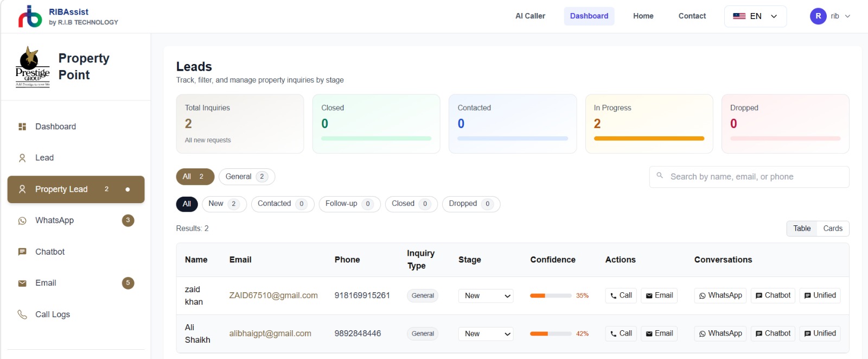Click the Closed summary card
Image resolution: width=868 pixels, height=359 pixels.
coord(376,124)
